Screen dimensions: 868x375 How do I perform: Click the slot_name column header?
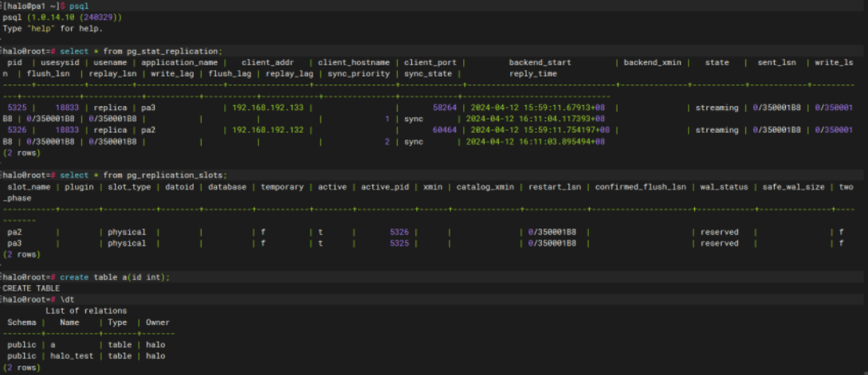(29, 187)
